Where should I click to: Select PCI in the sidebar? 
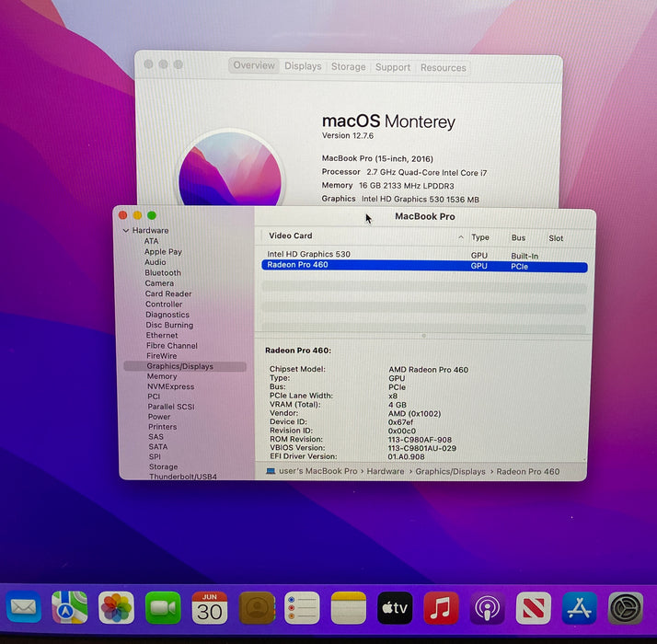click(x=154, y=397)
